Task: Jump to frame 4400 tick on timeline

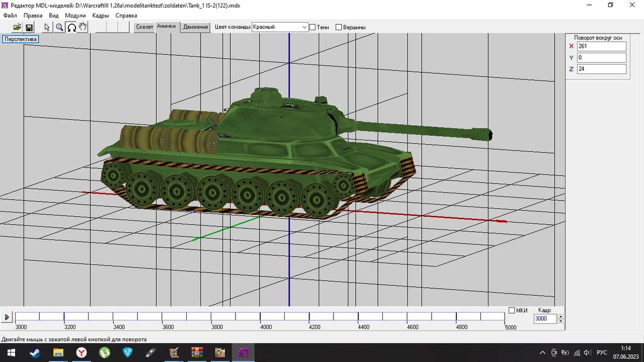Action: pos(358,317)
